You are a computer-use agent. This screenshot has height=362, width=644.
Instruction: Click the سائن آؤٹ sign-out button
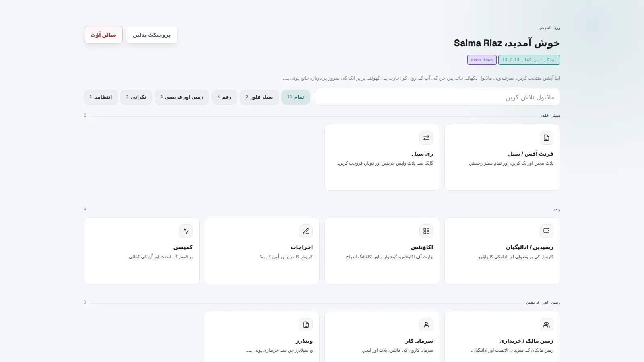103,35
